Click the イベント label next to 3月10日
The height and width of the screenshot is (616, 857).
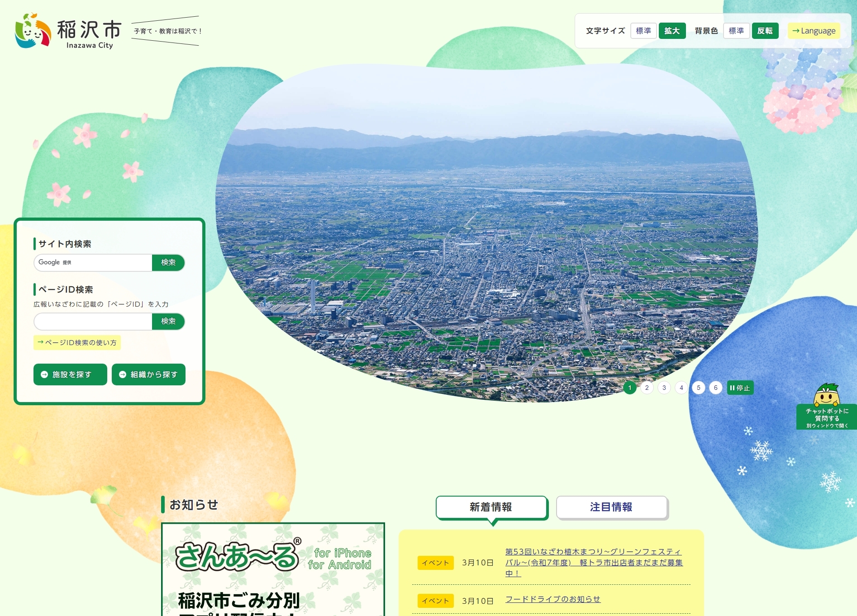tap(435, 563)
